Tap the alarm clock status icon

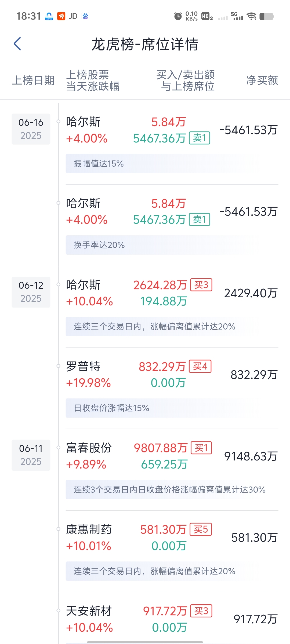tap(178, 16)
